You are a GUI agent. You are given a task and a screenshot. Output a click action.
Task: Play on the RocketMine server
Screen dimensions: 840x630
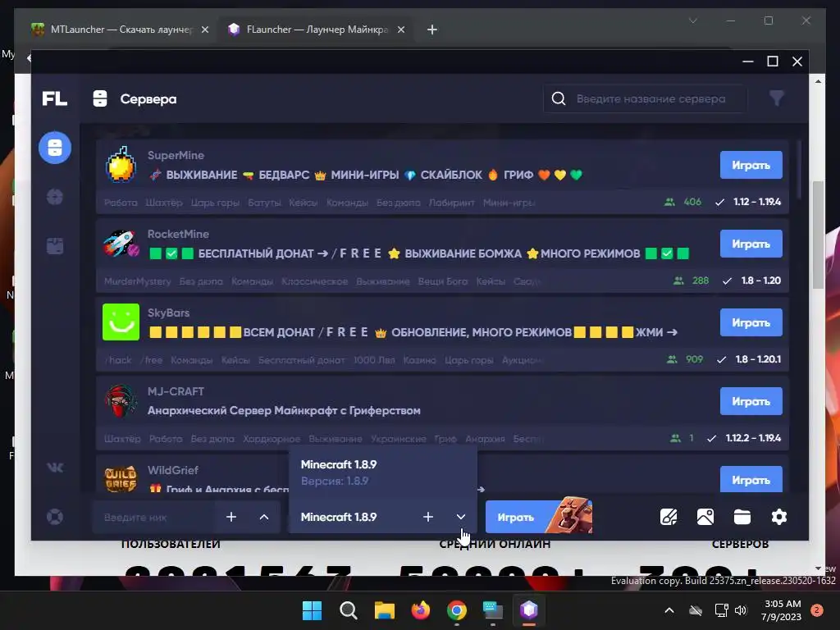(x=751, y=244)
